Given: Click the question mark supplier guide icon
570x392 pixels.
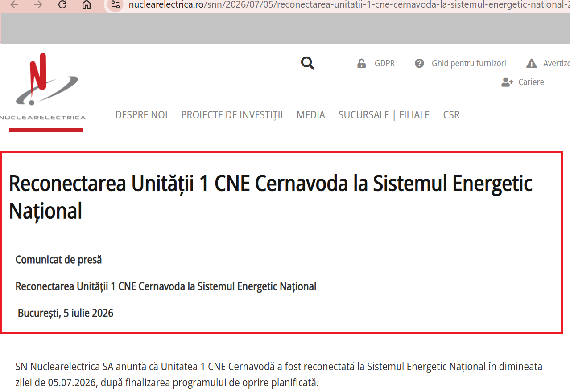Looking at the screenshot, I should coord(419,63).
